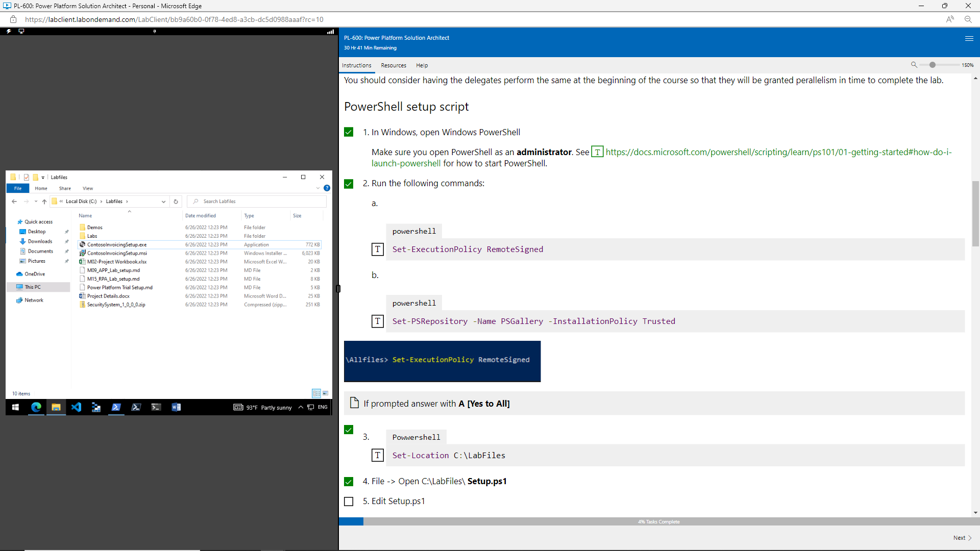Click the Type Text icon beside Set-ExecutionPolicy command
Image resolution: width=980 pixels, height=551 pixels.
[x=378, y=249]
